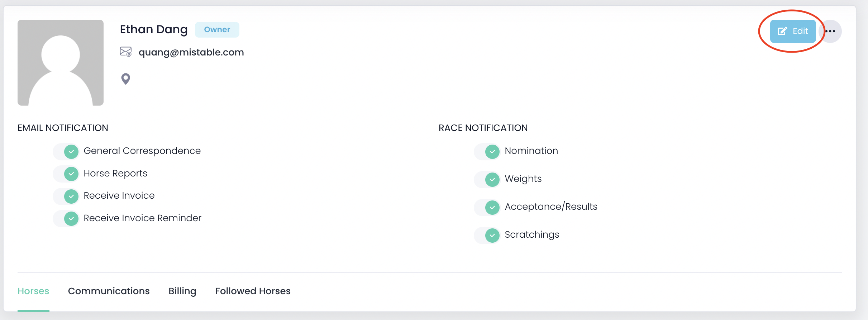Toggle Horse Reports email notification
868x320 pixels.
pos(66,174)
